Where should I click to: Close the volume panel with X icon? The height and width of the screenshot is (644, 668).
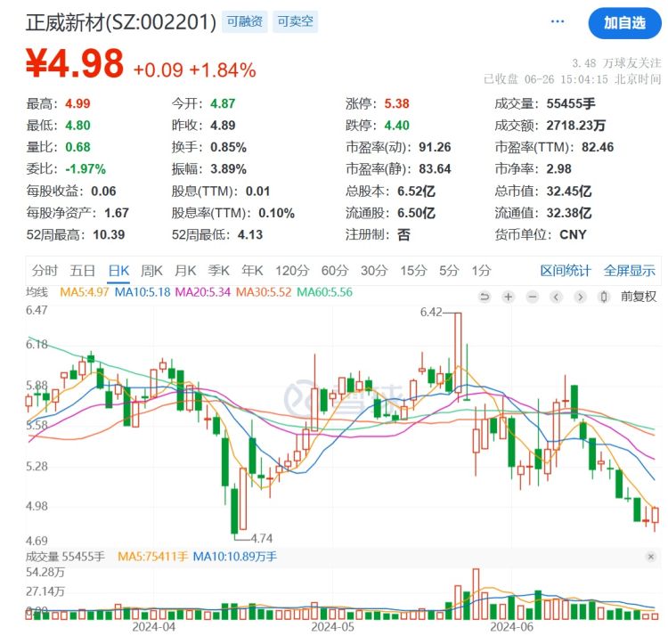coord(650,556)
